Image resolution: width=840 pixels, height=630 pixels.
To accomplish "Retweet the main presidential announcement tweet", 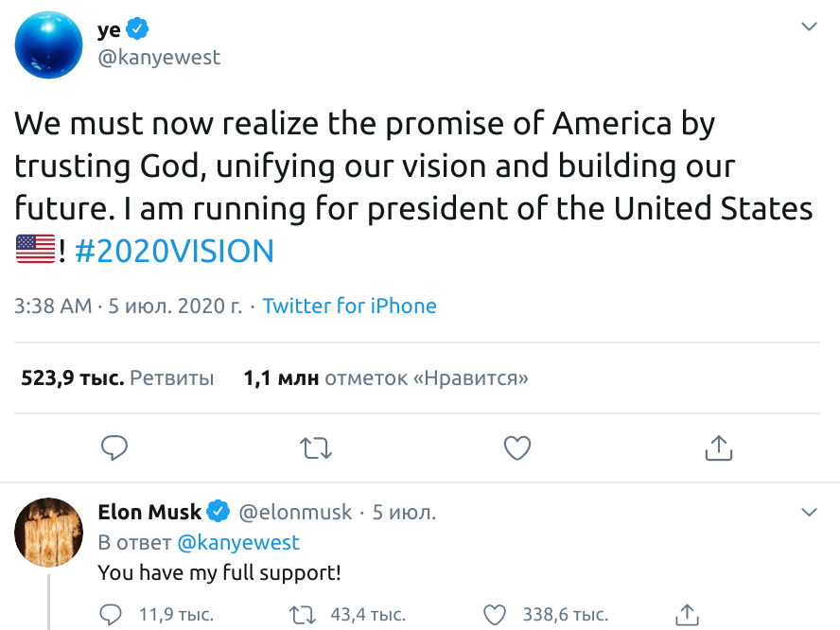I will tap(316, 447).
